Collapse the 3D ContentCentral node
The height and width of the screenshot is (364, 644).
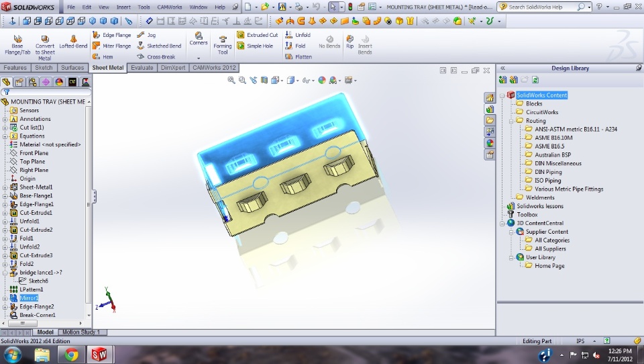tap(502, 224)
